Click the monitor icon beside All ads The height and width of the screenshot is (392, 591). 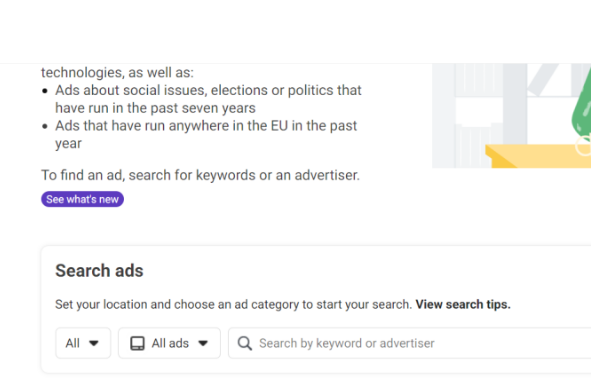click(x=137, y=343)
